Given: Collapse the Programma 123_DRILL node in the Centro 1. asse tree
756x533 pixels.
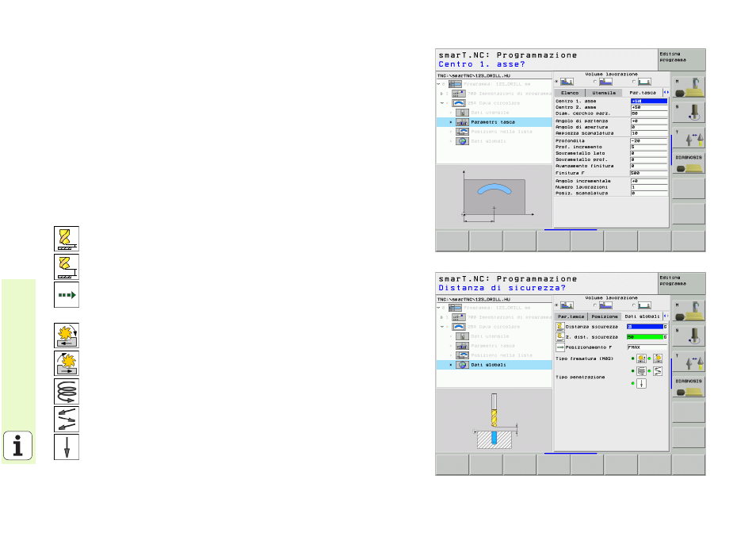Looking at the screenshot, I should [439, 84].
